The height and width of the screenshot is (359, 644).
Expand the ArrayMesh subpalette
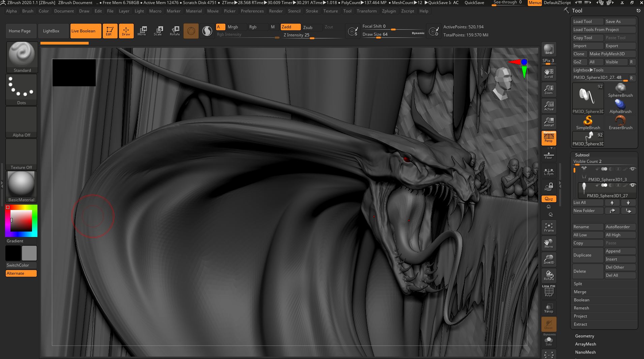(x=585, y=344)
